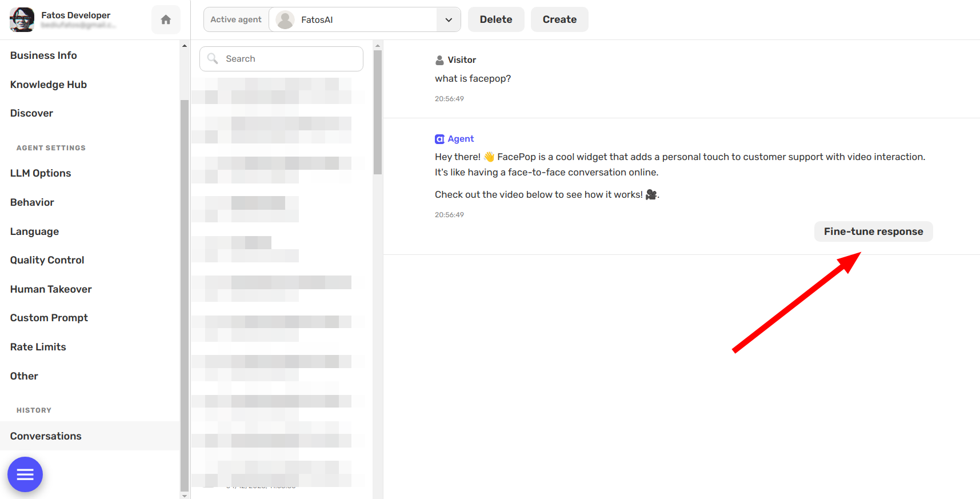The image size is (980, 499).
Task: Open the Knowledge Hub section
Action: click(x=49, y=85)
